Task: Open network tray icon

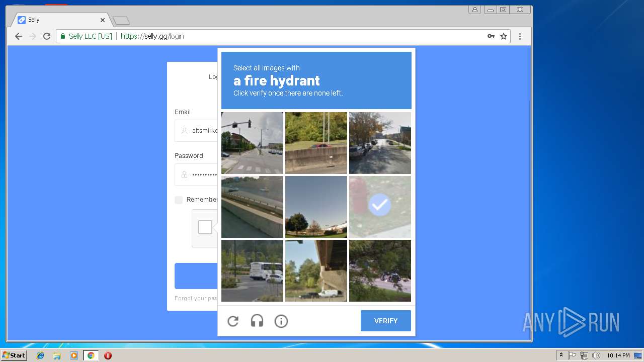Action: [584, 355]
